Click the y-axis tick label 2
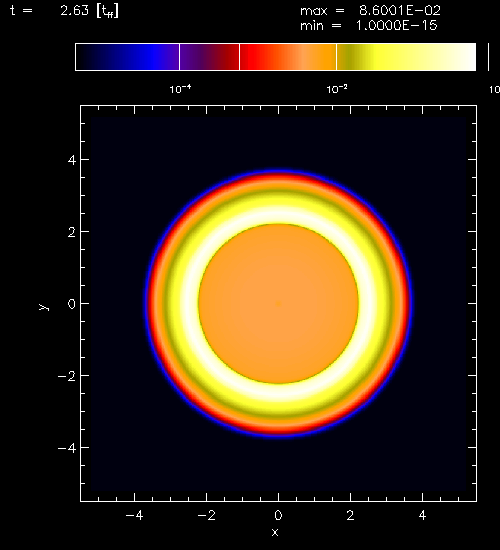This screenshot has width=500, height=550. click(72, 232)
